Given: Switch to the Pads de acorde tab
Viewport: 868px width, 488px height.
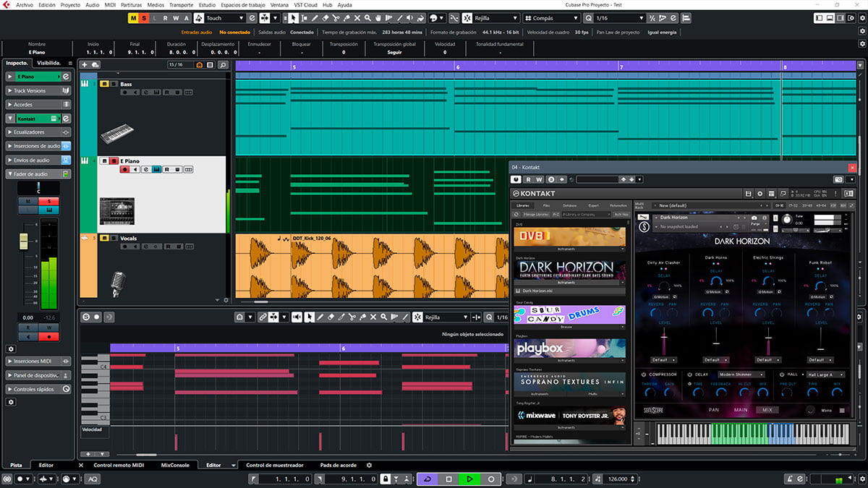Looking at the screenshot, I should 338,465.
